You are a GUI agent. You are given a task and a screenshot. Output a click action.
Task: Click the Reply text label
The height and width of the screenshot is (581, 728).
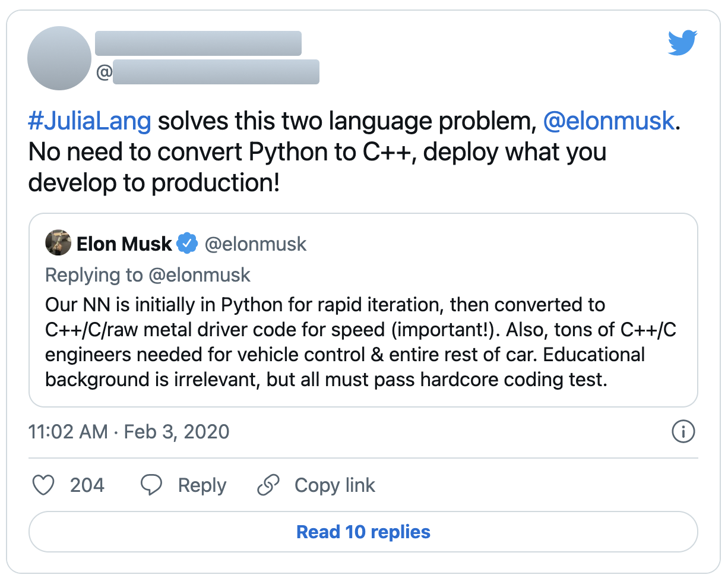tap(202, 485)
